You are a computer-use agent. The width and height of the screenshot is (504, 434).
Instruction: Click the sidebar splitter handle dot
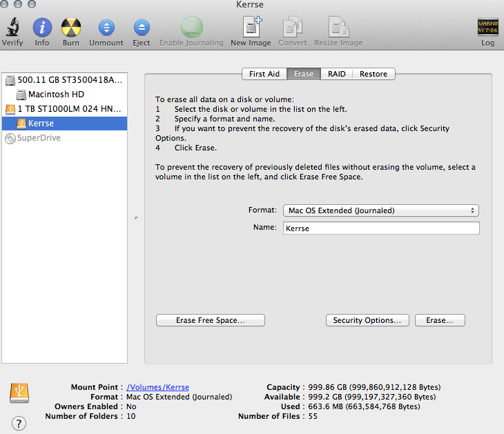[136, 218]
